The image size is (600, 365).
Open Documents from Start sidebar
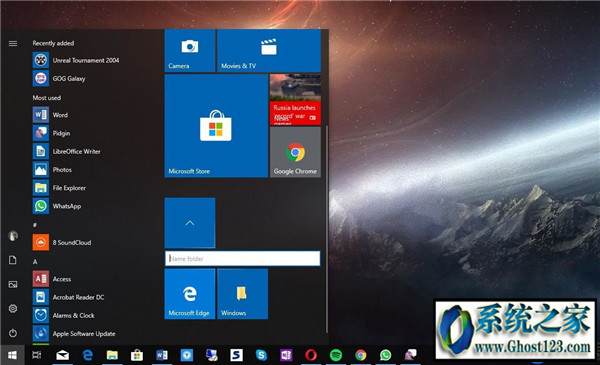click(13, 260)
